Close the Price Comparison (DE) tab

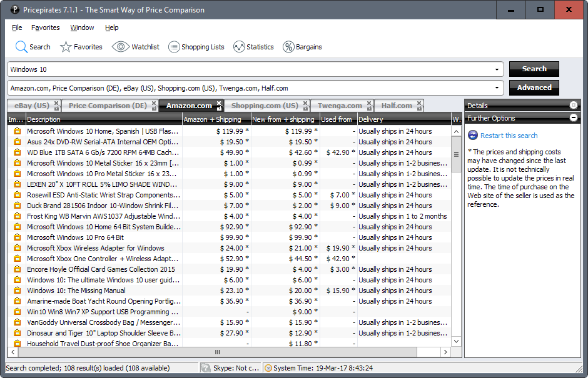tap(154, 103)
